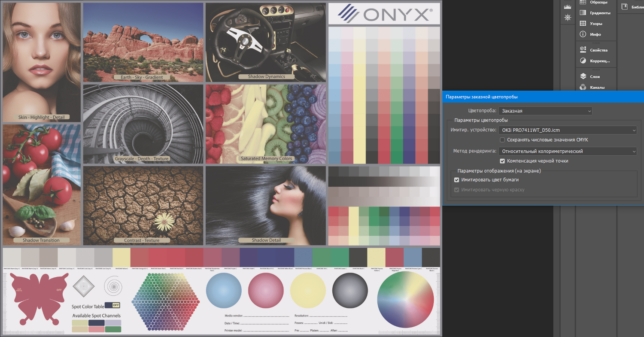Open the Метод рендеринга dropdown
The height and width of the screenshot is (337, 644).
(x=568, y=151)
